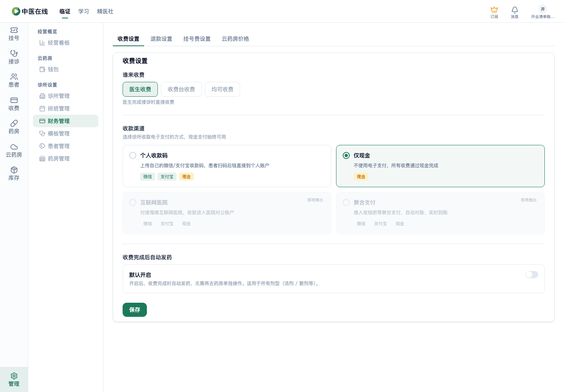
Task: Click the 消息 notification bell icon
Action: pos(515,10)
